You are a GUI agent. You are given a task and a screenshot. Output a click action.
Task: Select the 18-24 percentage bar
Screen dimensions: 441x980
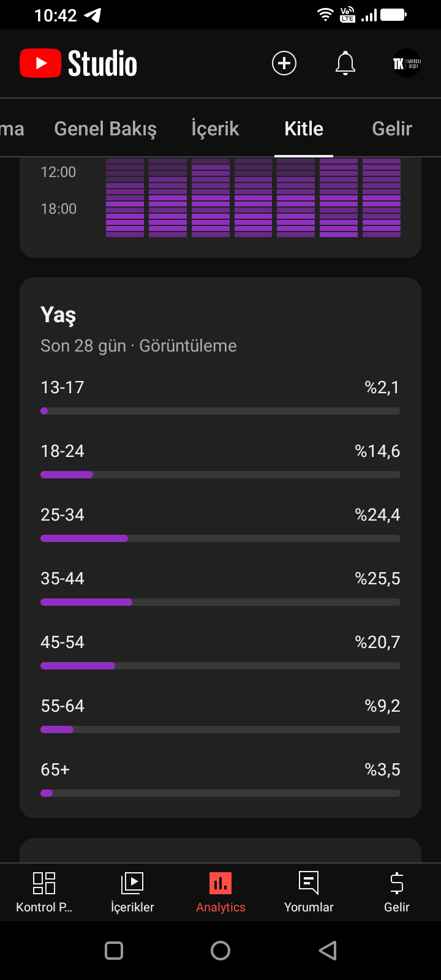(x=221, y=475)
